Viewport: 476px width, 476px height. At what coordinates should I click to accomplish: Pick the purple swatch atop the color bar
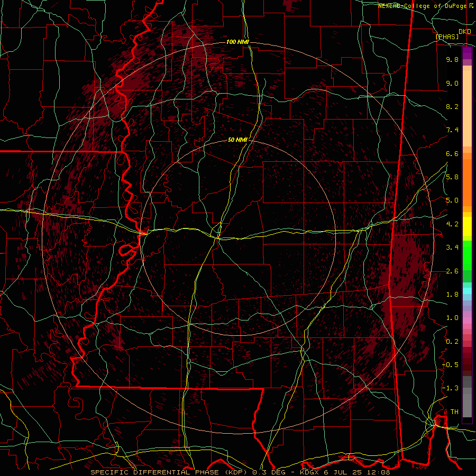click(x=467, y=53)
